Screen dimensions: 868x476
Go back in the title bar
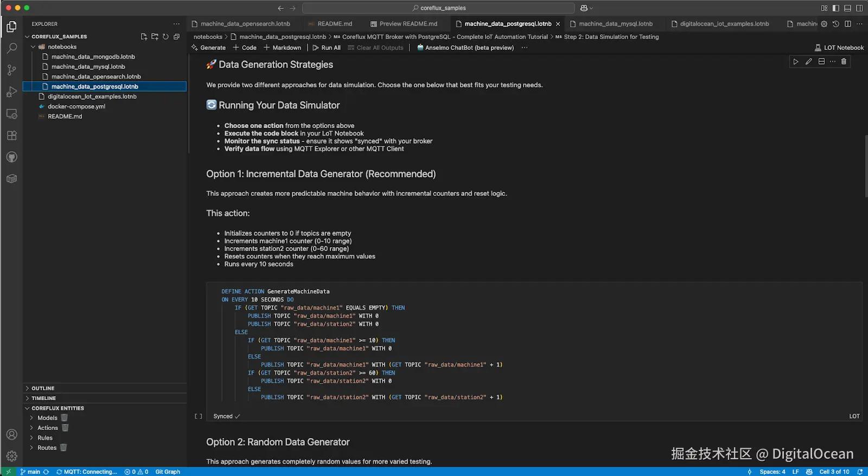(280, 8)
